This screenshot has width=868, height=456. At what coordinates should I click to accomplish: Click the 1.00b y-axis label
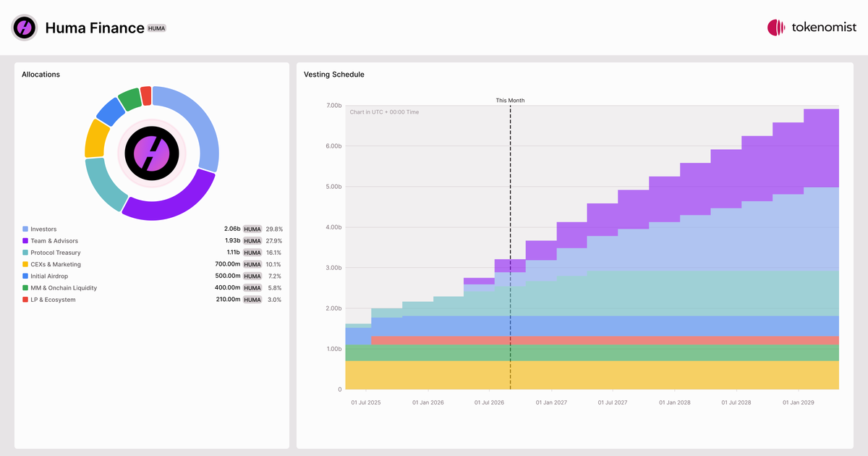click(333, 349)
